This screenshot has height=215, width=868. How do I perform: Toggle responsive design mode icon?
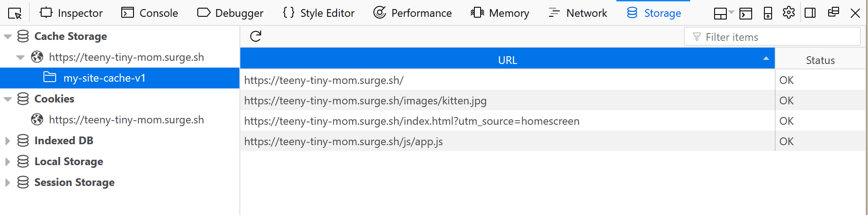click(768, 13)
